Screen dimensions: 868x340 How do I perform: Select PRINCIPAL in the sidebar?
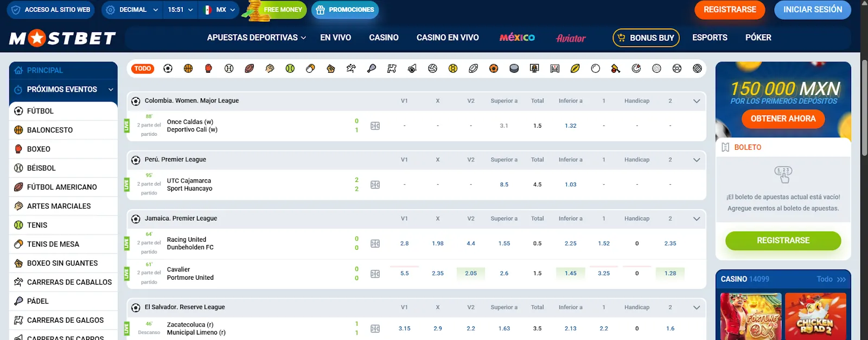click(63, 71)
